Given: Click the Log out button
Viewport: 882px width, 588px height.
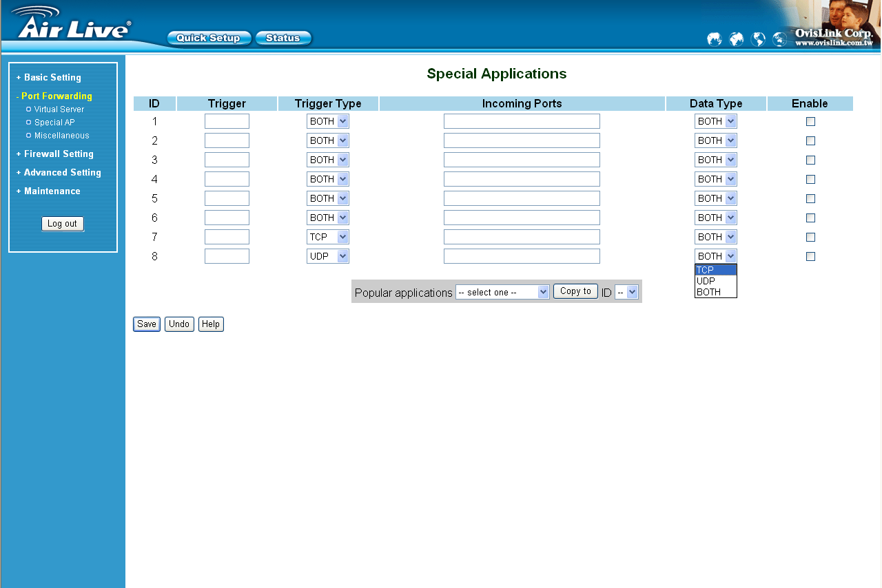Looking at the screenshot, I should coord(63,224).
